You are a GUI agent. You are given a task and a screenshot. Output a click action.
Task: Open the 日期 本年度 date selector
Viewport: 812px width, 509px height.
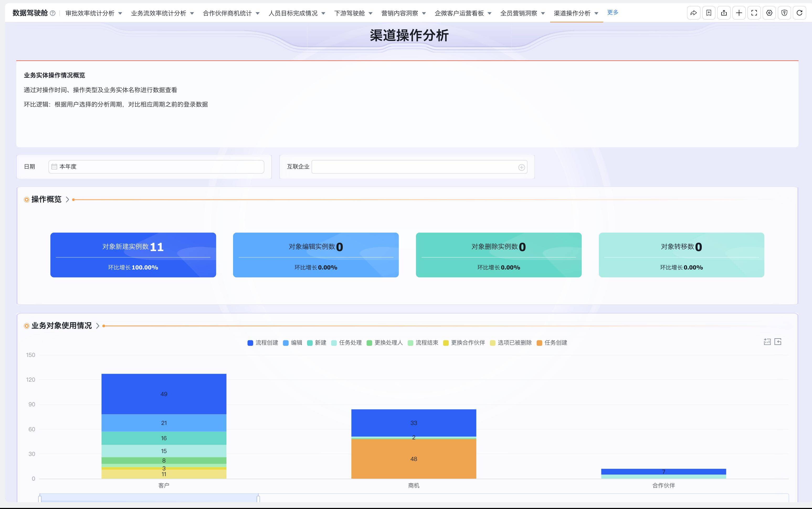click(x=156, y=167)
